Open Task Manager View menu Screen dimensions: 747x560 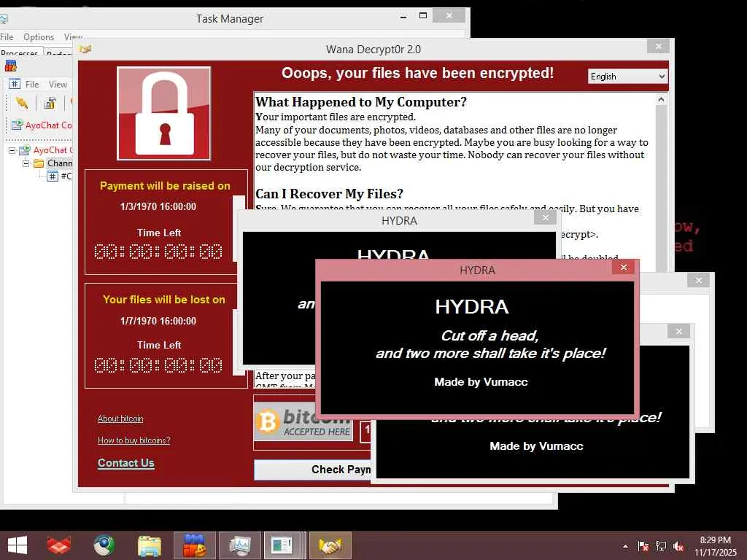(72, 36)
